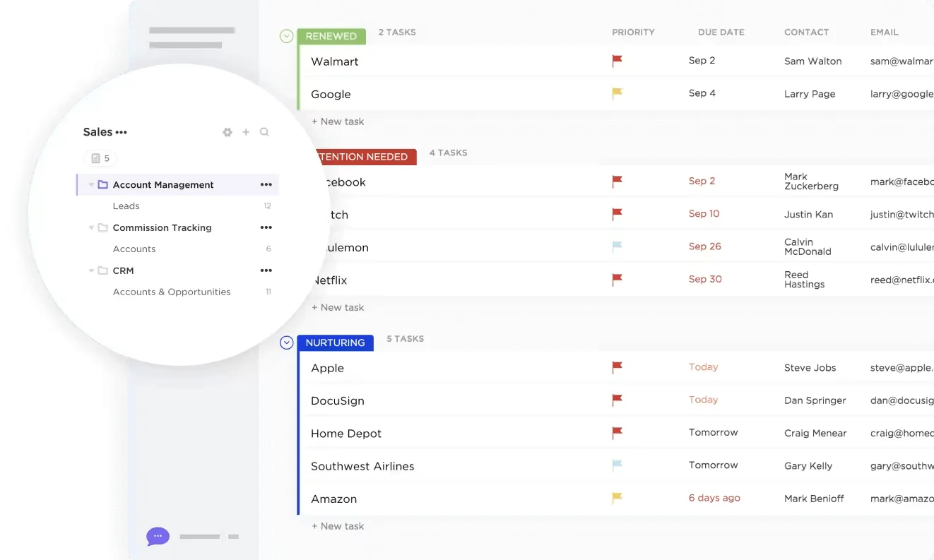The width and height of the screenshot is (934, 560).
Task: Change Twitch priority flag
Action: (617, 214)
